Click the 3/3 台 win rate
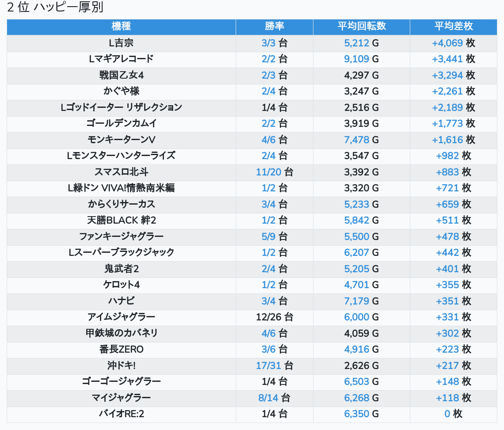504x430 pixels. [x=275, y=43]
